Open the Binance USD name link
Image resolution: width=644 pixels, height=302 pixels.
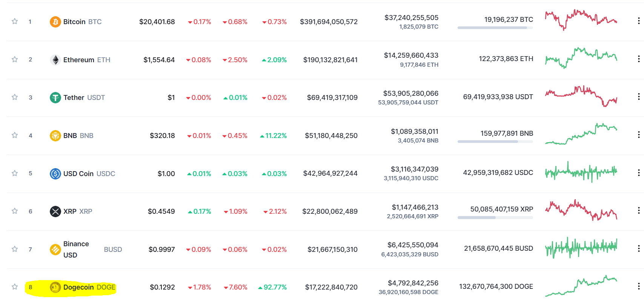[x=76, y=250]
